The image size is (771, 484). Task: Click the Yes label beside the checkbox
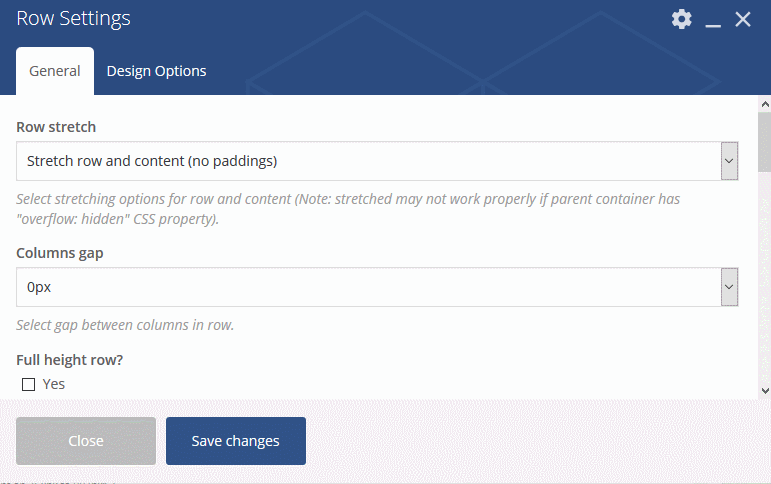pyautogui.click(x=54, y=384)
